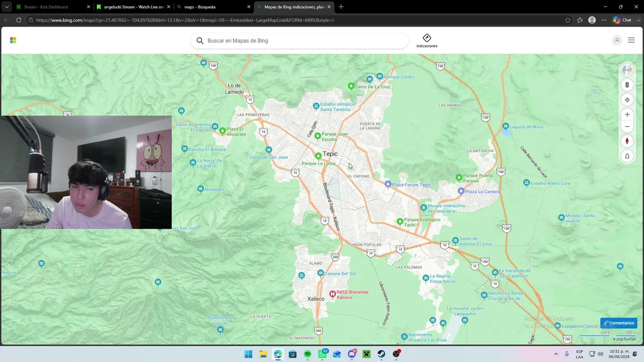Screen dimensions: 644x362
Task: Send feedback via Comentarios button
Action: pos(619,323)
